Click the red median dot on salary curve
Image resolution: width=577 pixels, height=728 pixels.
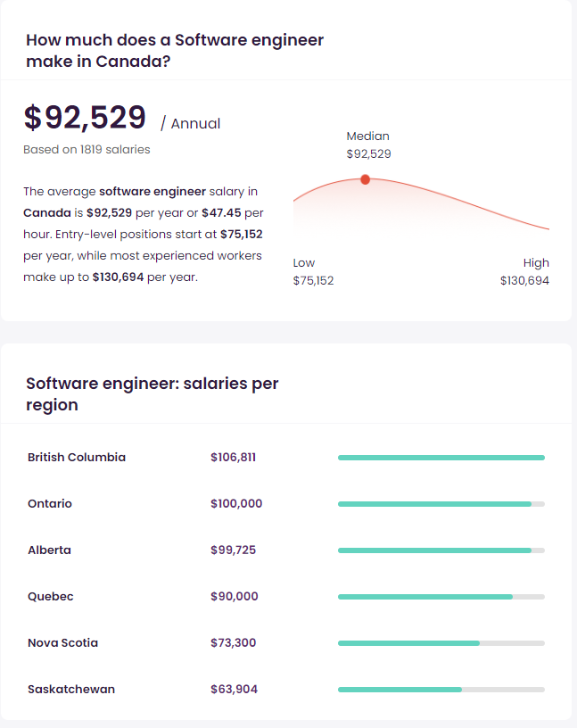tap(365, 179)
